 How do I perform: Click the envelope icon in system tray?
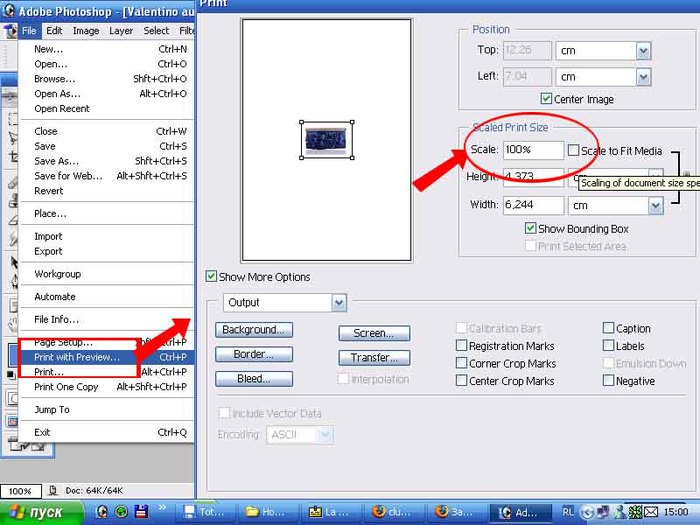[652, 512]
